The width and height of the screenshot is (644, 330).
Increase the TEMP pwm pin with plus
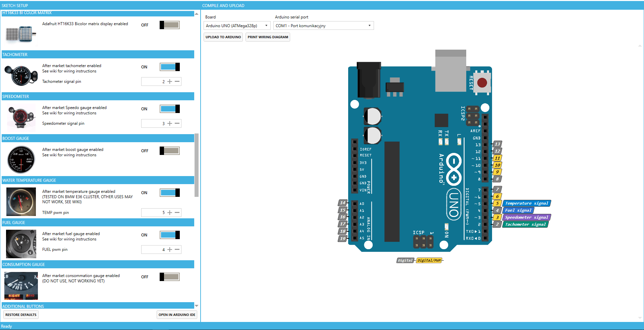point(170,213)
